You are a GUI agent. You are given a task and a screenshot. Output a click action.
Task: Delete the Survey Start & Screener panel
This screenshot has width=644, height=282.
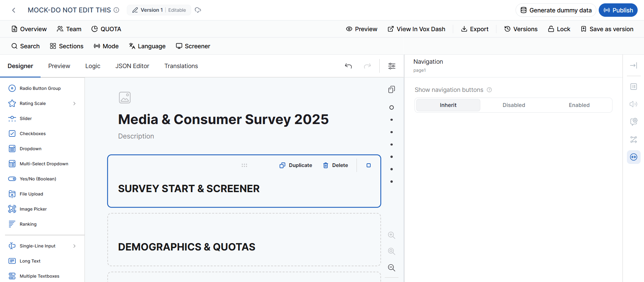[335, 165]
